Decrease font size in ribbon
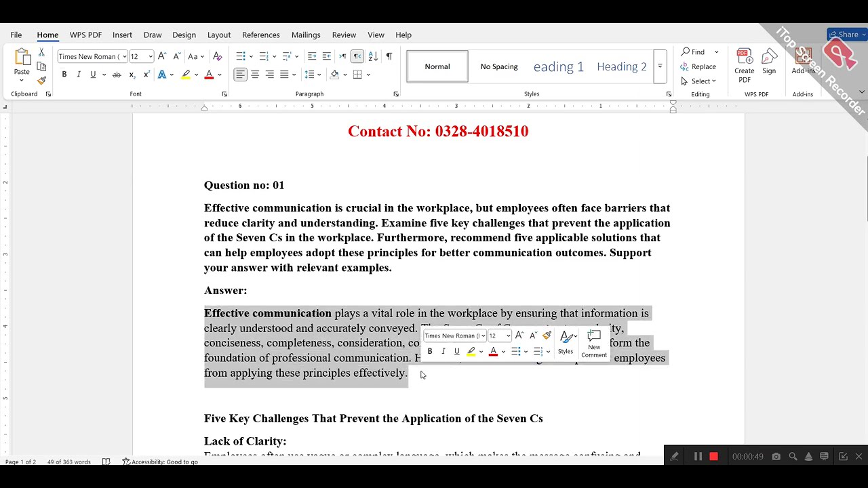 tap(176, 56)
